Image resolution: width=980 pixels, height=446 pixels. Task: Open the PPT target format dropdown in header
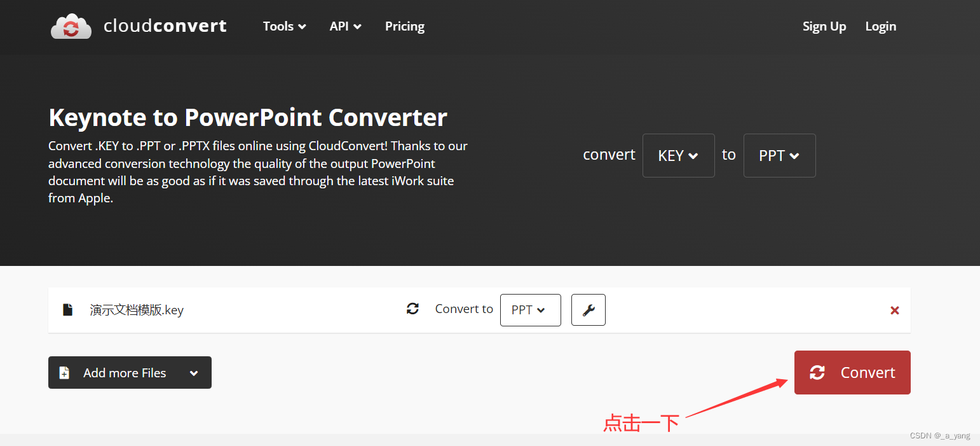click(780, 155)
